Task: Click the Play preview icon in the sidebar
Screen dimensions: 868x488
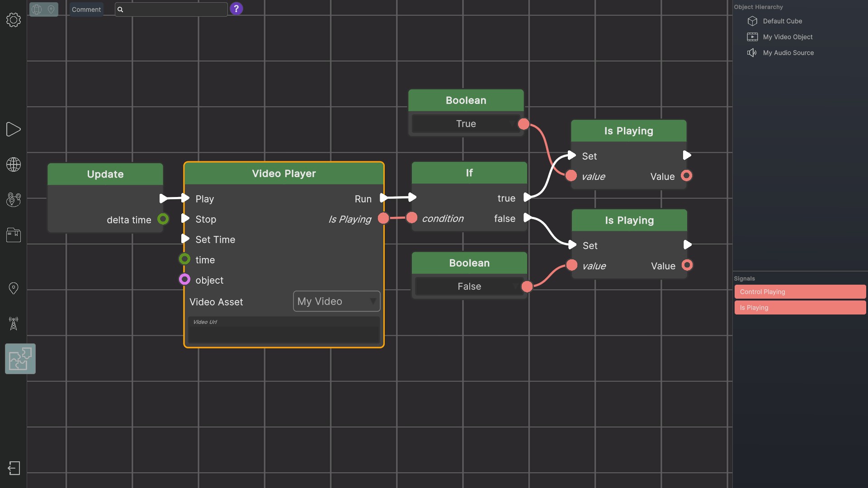Action: pyautogui.click(x=13, y=130)
